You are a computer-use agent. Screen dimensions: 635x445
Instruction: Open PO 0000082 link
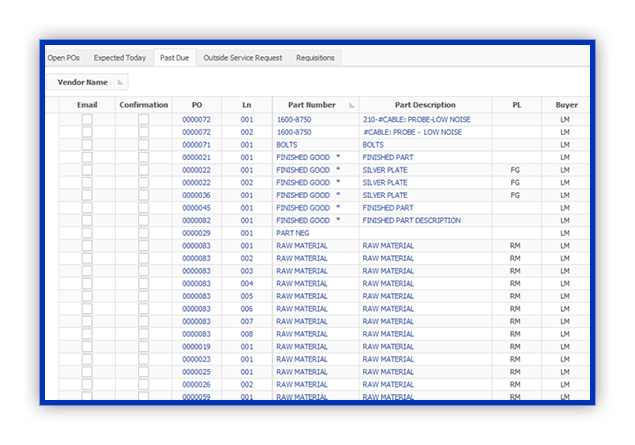point(196,220)
